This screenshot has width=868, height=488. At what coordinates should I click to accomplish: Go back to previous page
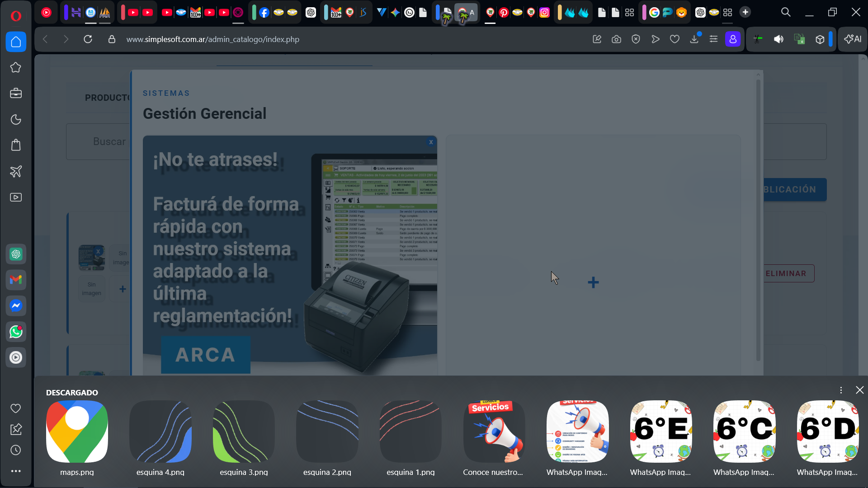(45, 39)
